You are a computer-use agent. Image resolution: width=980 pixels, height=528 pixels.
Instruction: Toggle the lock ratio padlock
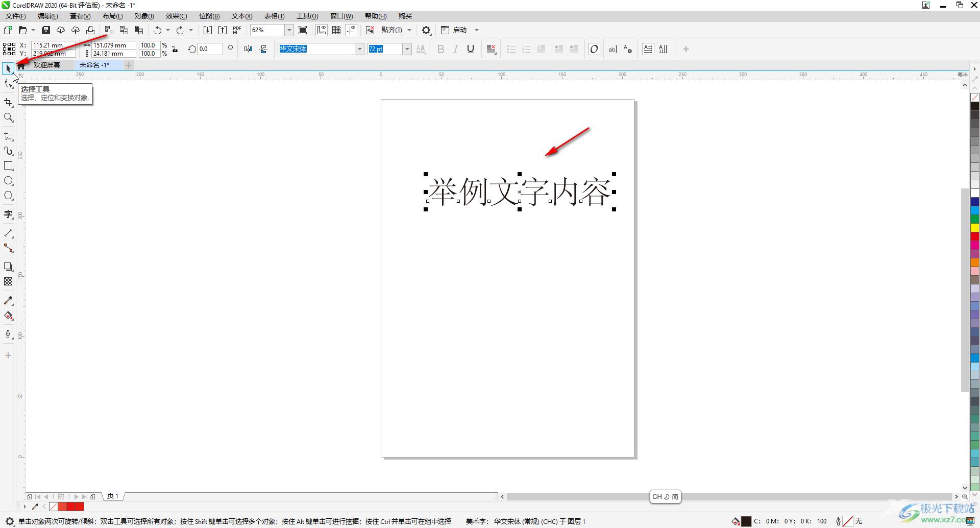(x=175, y=49)
